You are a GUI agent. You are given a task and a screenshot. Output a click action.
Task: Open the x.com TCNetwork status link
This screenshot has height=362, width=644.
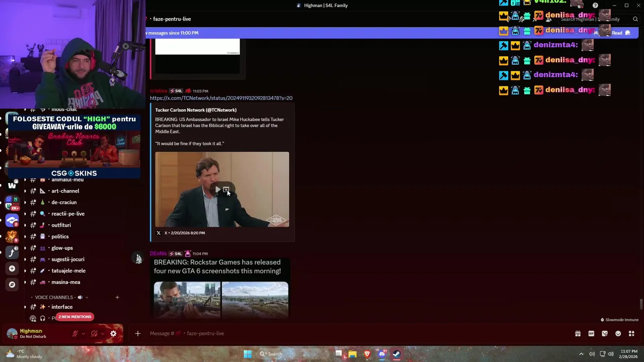tap(221, 98)
